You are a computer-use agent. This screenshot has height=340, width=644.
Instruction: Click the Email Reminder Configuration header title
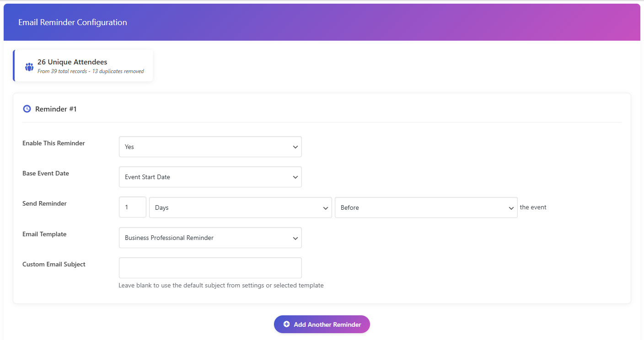click(73, 22)
